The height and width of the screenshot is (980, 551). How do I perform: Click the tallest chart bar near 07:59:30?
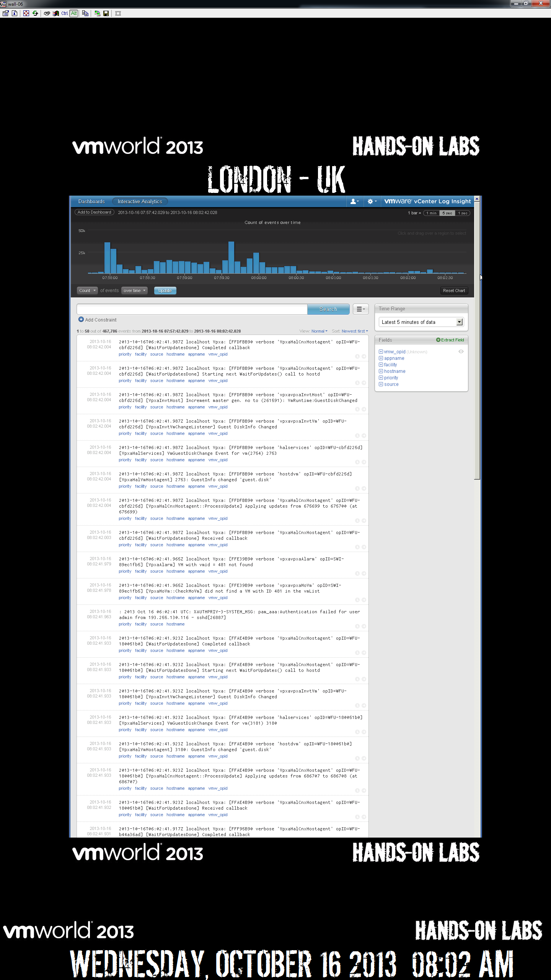click(231, 257)
